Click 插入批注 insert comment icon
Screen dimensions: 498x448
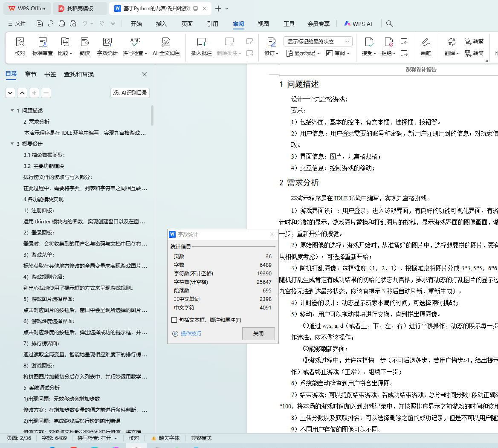point(201,42)
